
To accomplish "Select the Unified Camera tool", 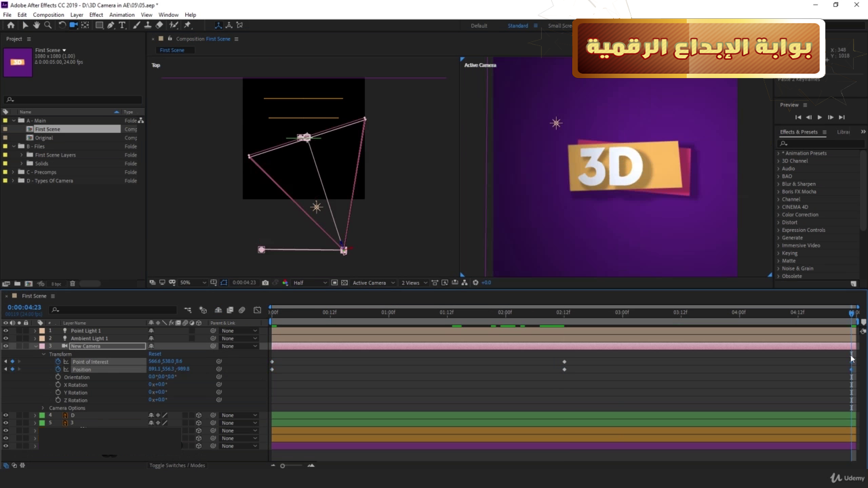I will [x=74, y=25].
